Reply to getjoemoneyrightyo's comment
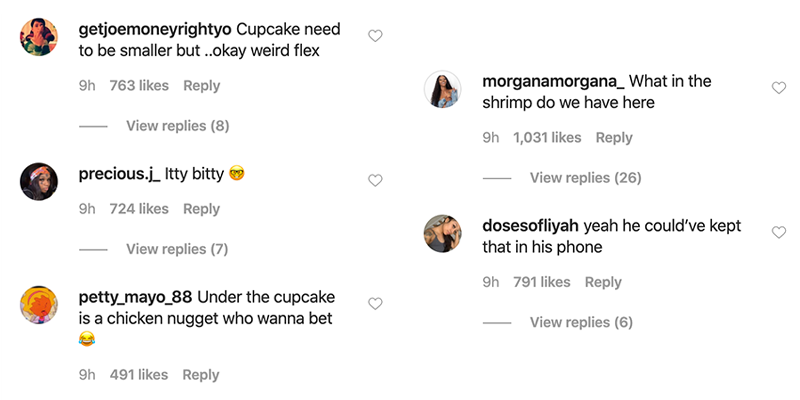The image size is (800, 400). click(x=201, y=86)
